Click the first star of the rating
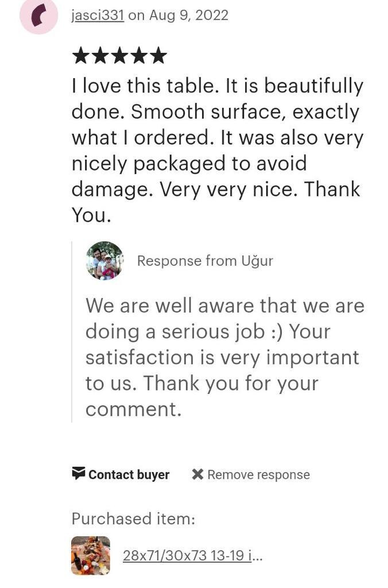Viewport: 388px width, 588px height. 80,56
